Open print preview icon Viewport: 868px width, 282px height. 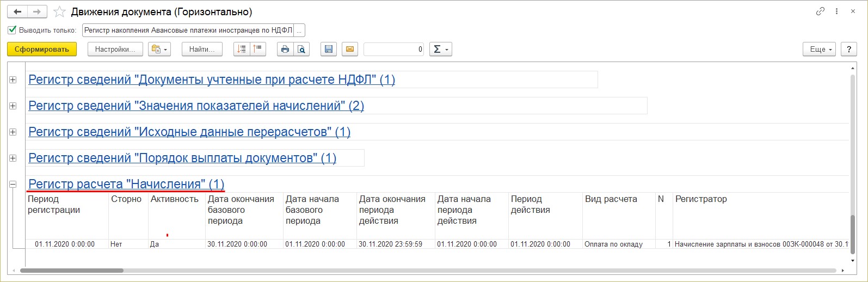(x=301, y=49)
